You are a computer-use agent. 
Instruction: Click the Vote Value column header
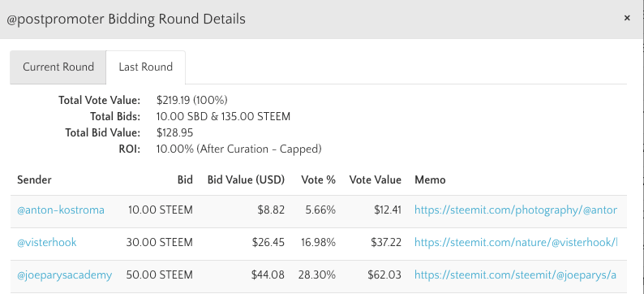[x=376, y=179]
